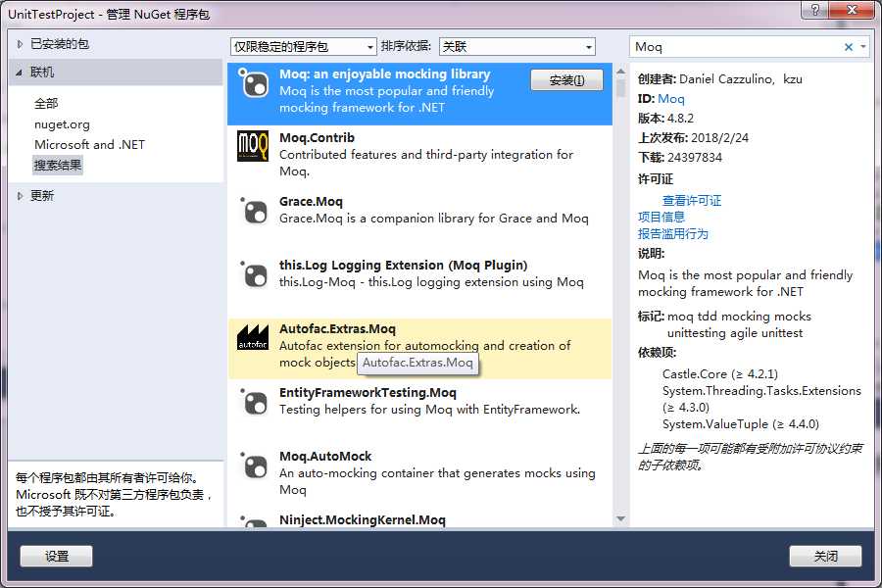Screen dimensions: 882x588
Task: Expand the 已安装的包 section
Action: 20,44
